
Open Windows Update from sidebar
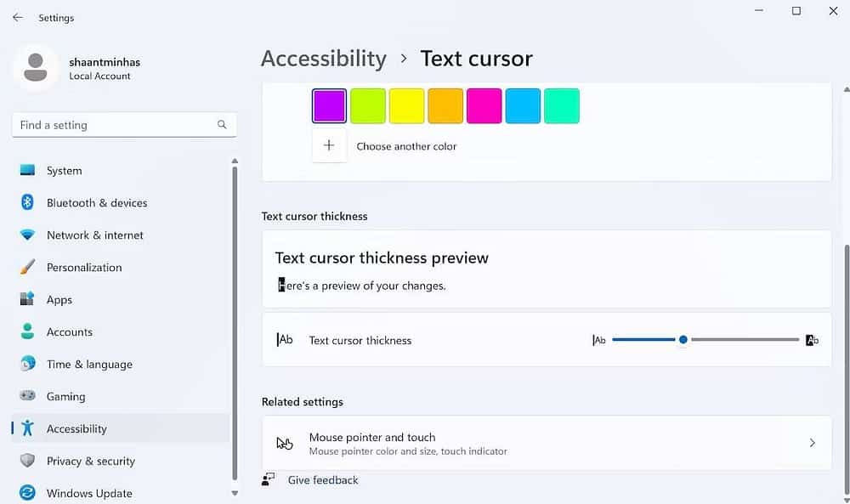click(x=89, y=493)
